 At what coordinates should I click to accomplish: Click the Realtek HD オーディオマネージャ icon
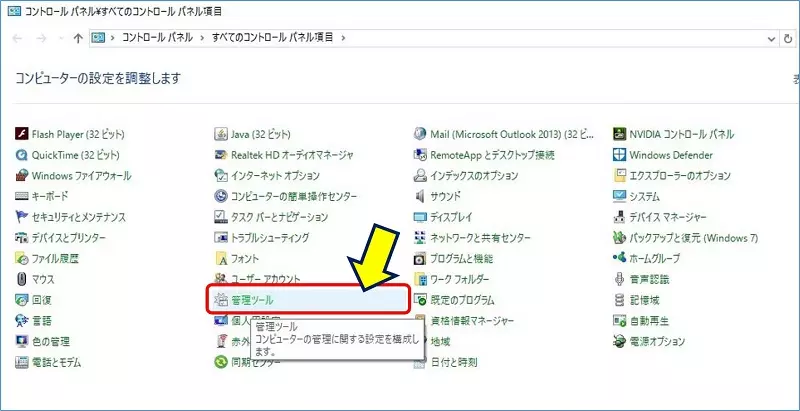(220, 155)
